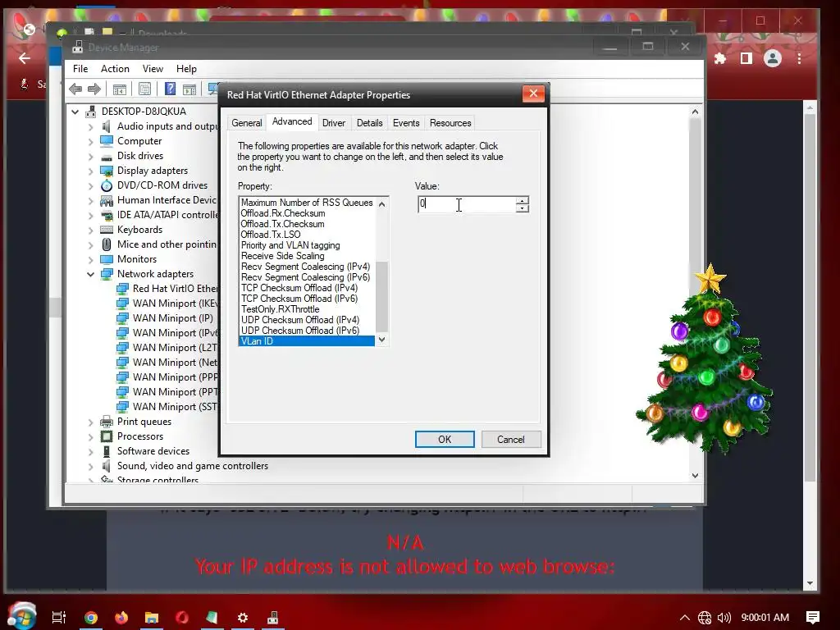840x630 pixels.
Task: Click the Chrome side panel icon
Action: (746, 58)
